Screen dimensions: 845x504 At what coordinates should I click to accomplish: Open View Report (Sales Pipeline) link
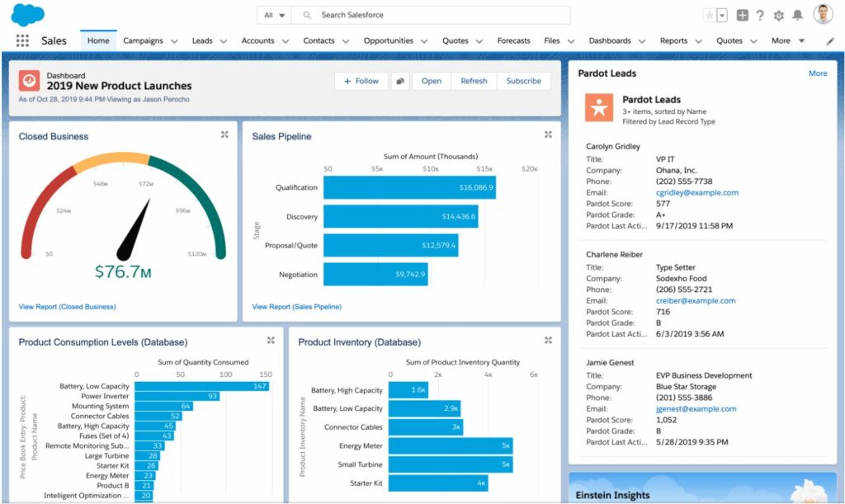(x=296, y=306)
